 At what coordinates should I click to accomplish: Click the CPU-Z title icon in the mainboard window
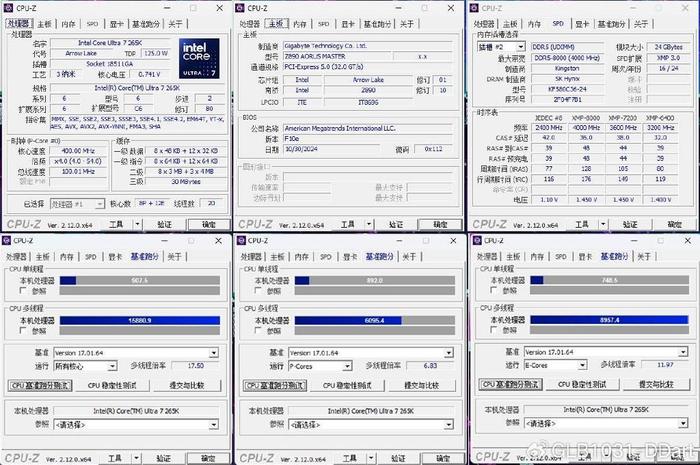click(x=240, y=8)
